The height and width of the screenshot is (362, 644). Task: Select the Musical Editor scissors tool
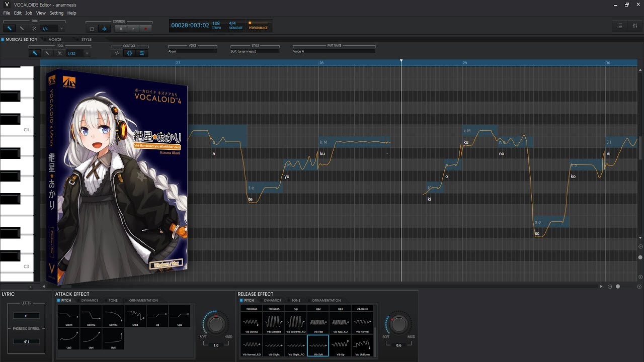pyautogui.click(x=59, y=53)
